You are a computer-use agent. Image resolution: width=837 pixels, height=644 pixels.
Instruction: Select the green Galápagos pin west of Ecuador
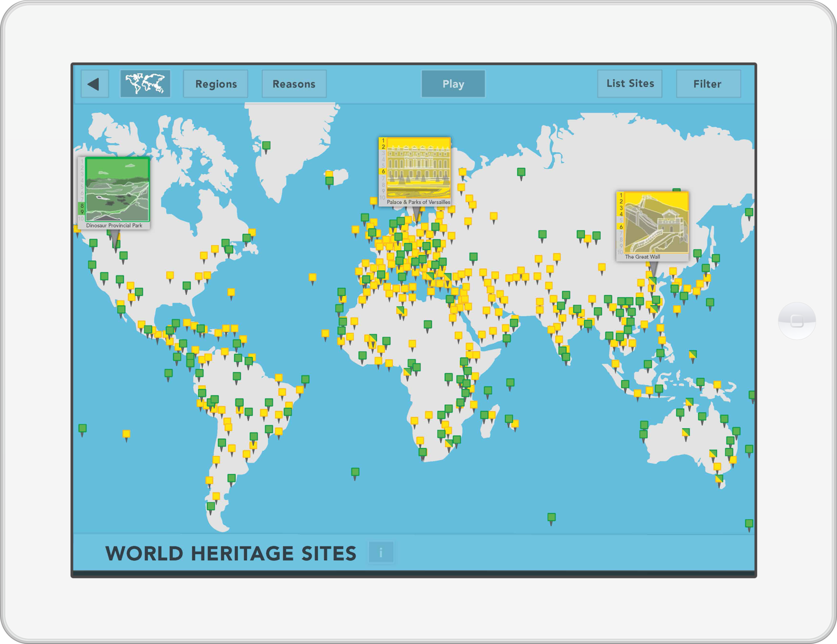click(x=169, y=375)
